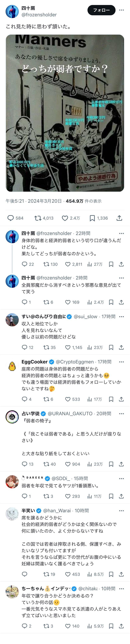The image size is (130, 644).
Task: Share the main post using upload icon
Action: click(x=120, y=218)
